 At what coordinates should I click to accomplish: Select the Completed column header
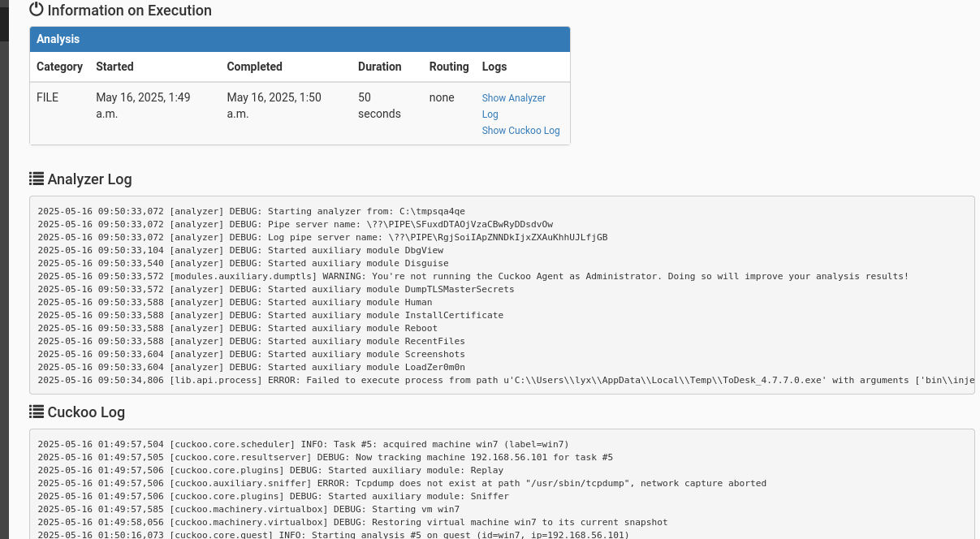click(x=254, y=67)
